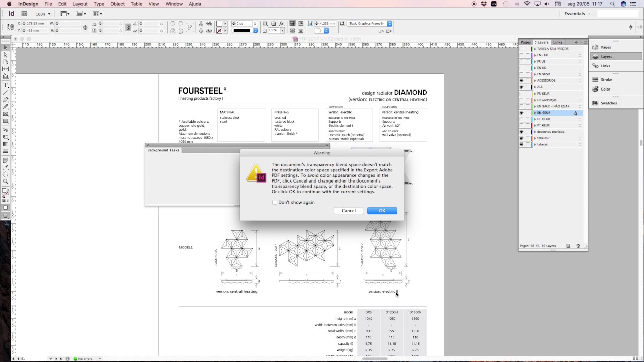Click Cancel in the Warning dialog
Image resolution: width=644 pixels, height=362 pixels.
point(349,211)
